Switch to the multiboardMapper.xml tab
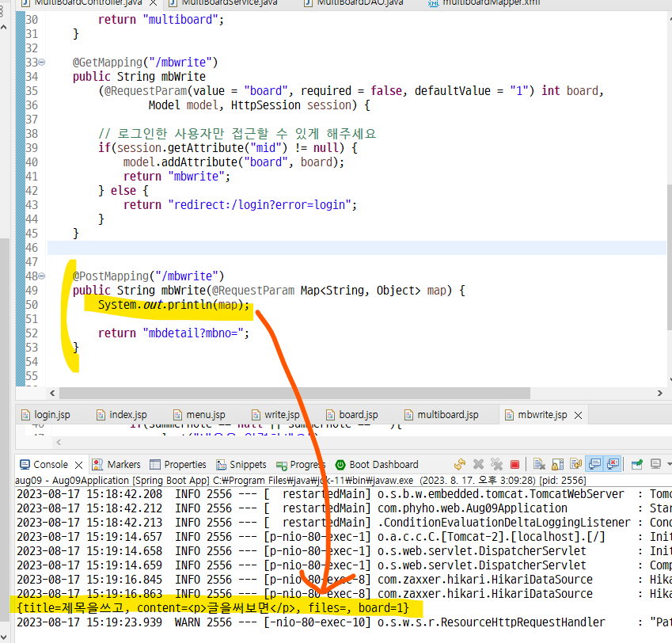 click(x=484, y=2)
